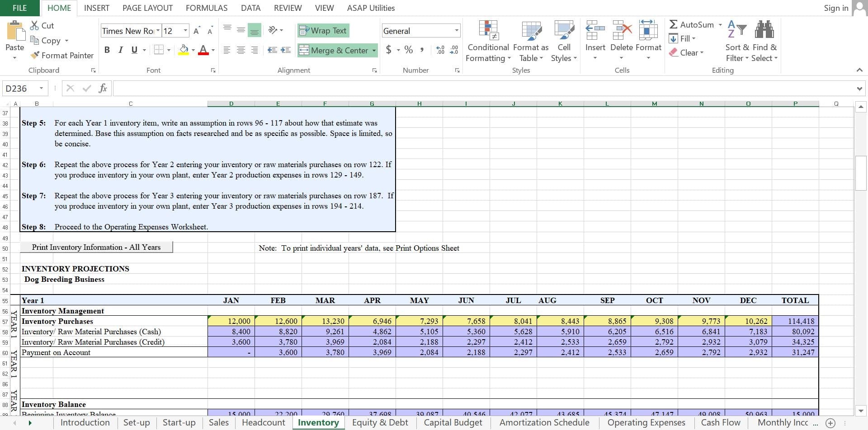Viewport: 868px width, 430px height.
Task: Open the FORMULAS ribbon tab
Action: tap(207, 8)
